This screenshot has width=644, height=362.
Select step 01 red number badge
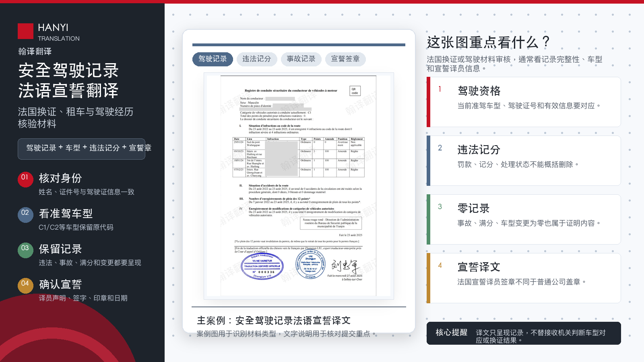pos(25,179)
